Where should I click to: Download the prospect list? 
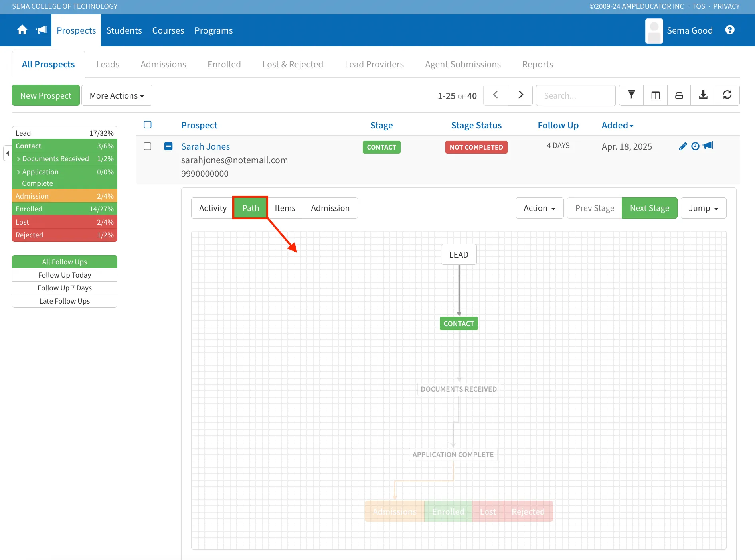tap(703, 95)
